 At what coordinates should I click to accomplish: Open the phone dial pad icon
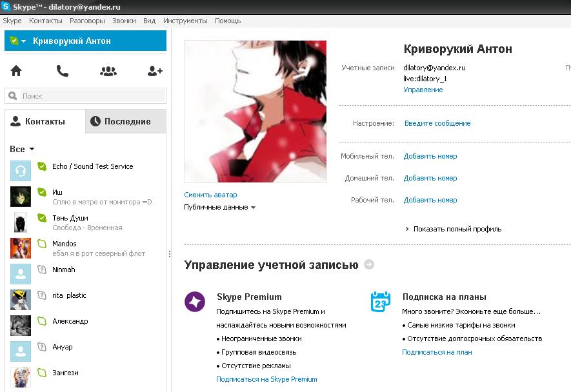63,71
